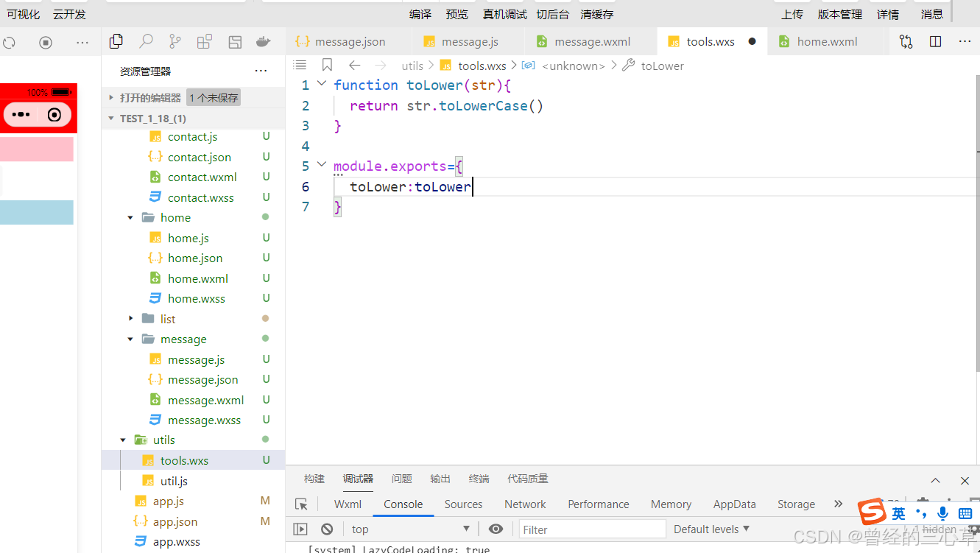
Task: Toggle console sidebar panel icon
Action: point(300,529)
